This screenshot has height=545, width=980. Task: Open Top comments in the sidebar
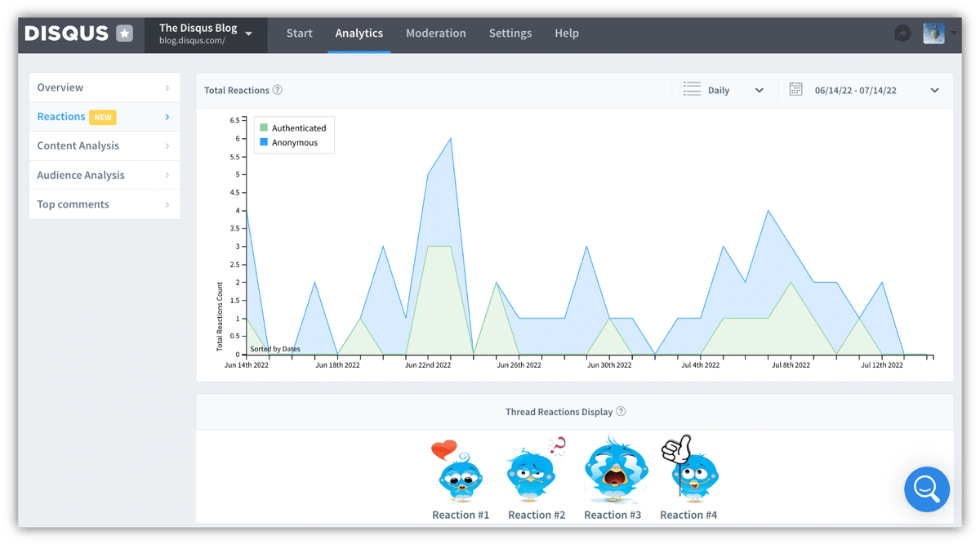[73, 204]
